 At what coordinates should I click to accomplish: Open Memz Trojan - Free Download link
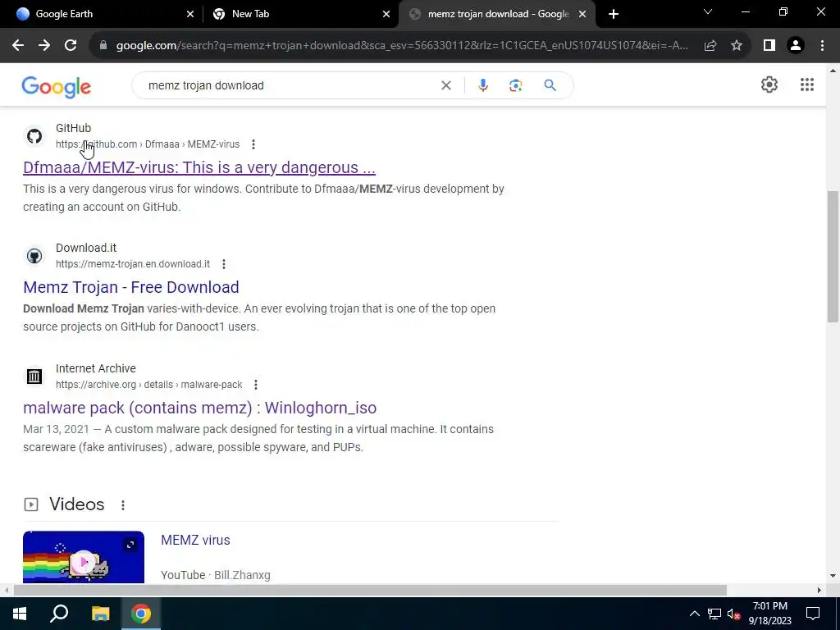pyautogui.click(x=131, y=287)
